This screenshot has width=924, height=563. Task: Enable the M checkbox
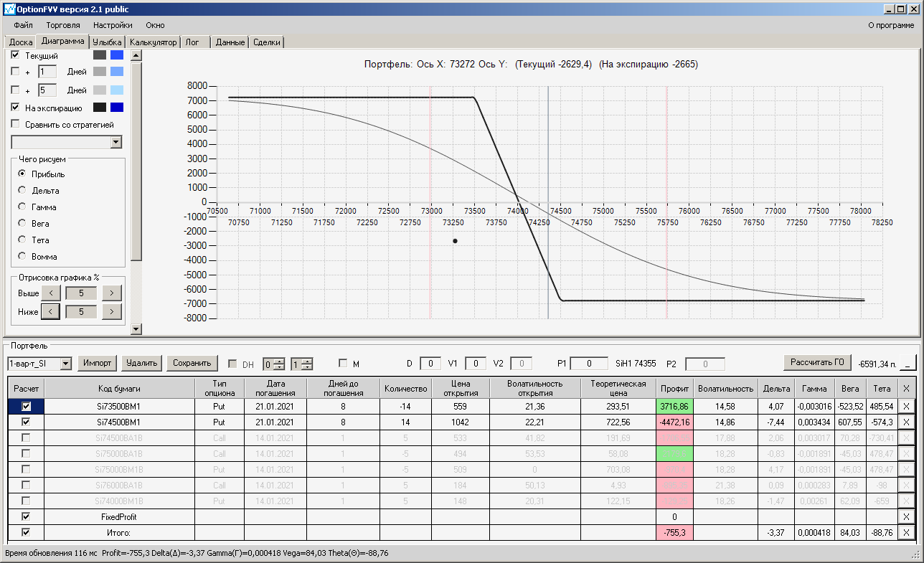343,364
